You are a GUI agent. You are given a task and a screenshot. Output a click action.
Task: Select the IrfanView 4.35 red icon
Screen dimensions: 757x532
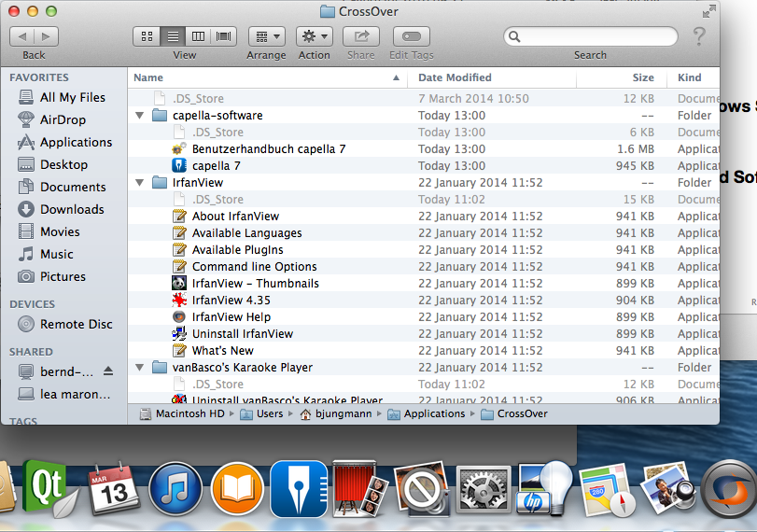coord(179,300)
